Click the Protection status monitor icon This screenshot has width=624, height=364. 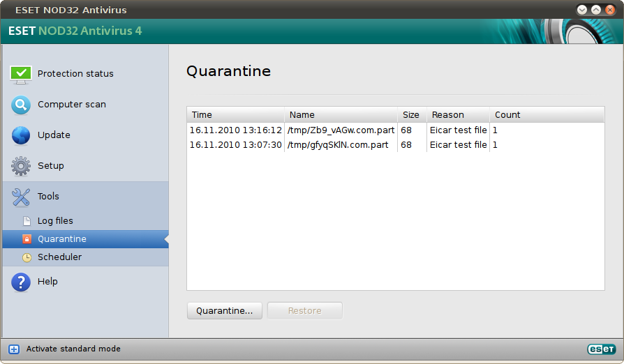21,75
